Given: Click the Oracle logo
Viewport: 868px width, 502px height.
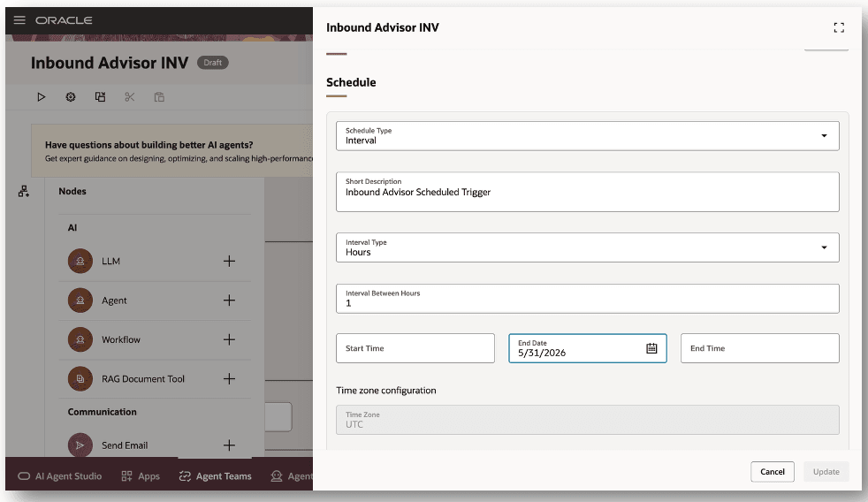Looking at the screenshot, I should (x=64, y=20).
